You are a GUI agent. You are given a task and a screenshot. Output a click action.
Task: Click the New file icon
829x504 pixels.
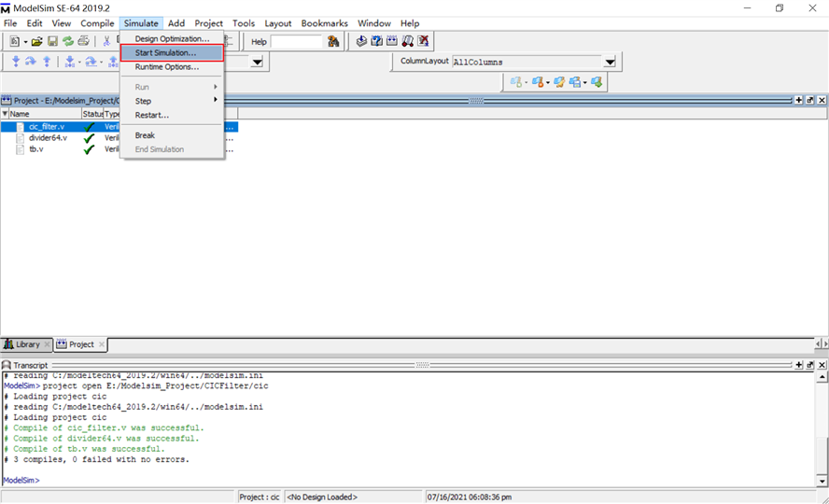coord(15,41)
